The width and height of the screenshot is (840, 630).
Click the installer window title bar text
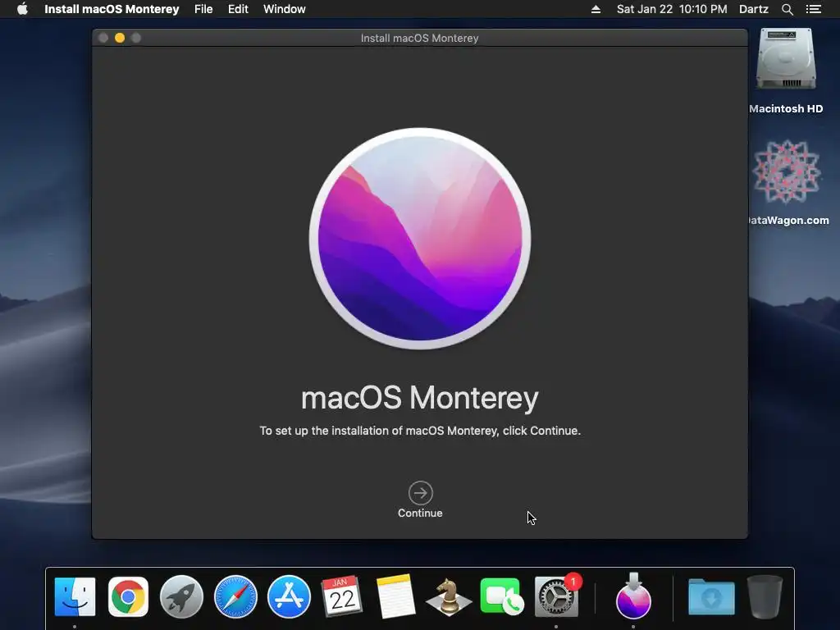click(x=419, y=38)
